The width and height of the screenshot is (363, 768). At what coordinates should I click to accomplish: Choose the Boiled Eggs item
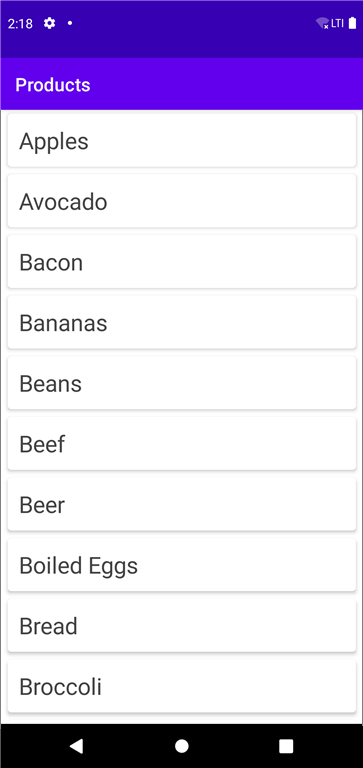pos(182,565)
